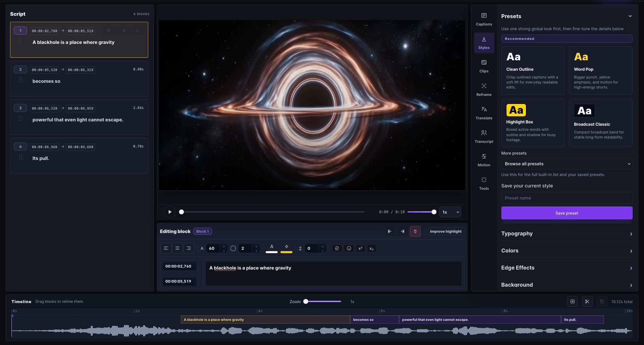644x345 pixels.
Task: Increase font size 60 with up arrow
Action: 224,246
